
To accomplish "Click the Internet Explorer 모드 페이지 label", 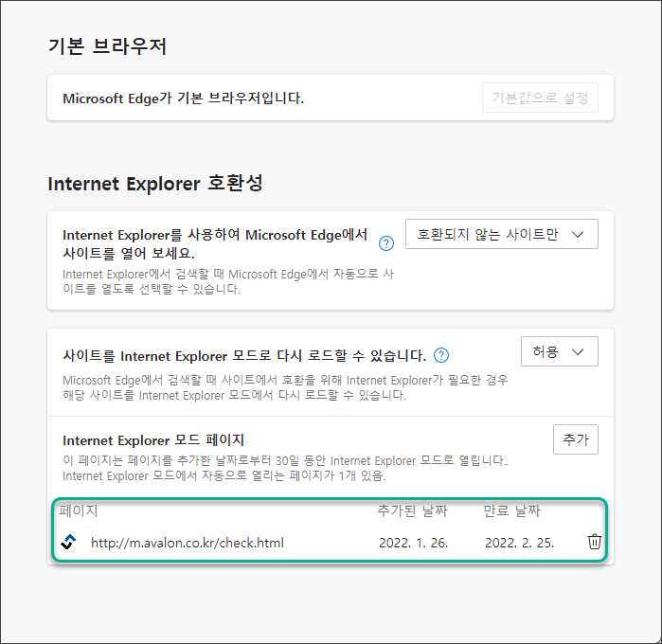I will 153,440.
